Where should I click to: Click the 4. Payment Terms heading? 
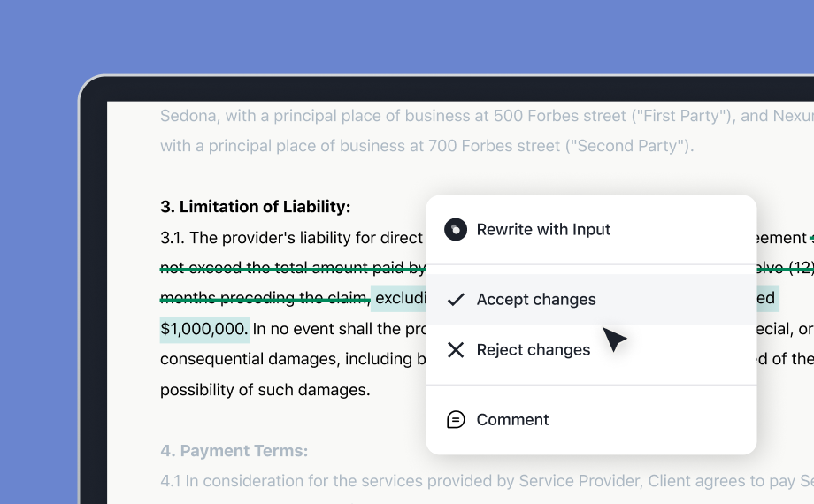234,451
